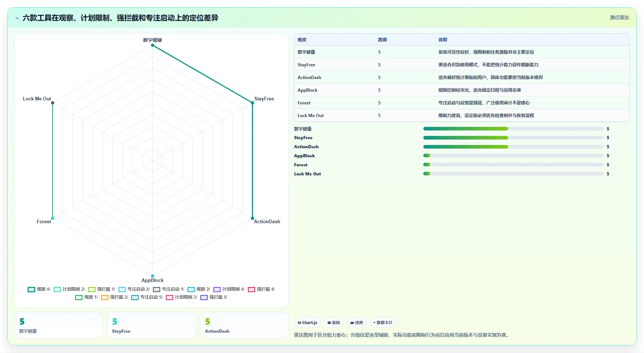Click the Chart.js chip

click(x=307, y=323)
